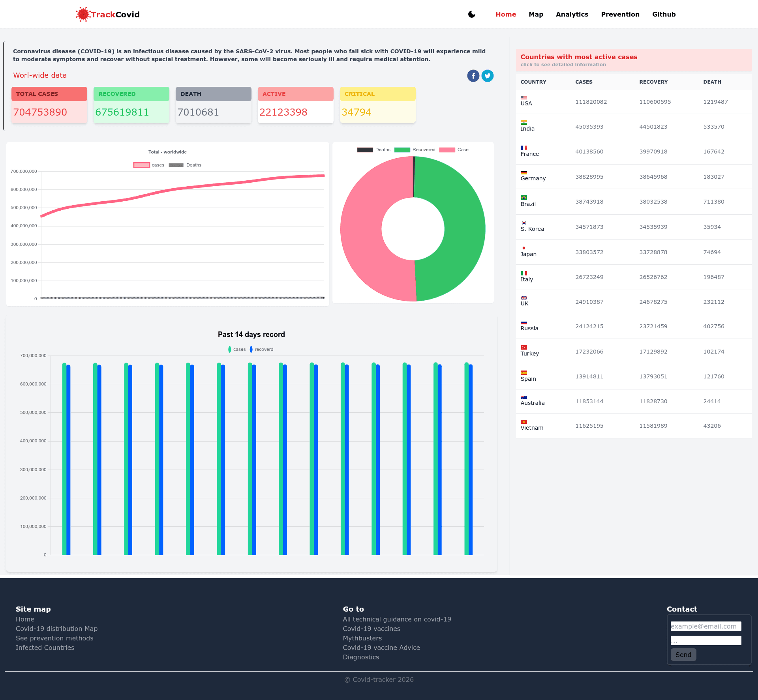
Task: Click Turkey death value 102174
Action: pos(714,352)
